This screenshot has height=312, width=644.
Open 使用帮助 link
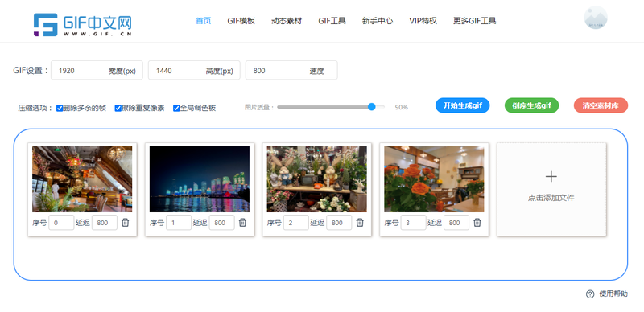click(x=613, y=294)
